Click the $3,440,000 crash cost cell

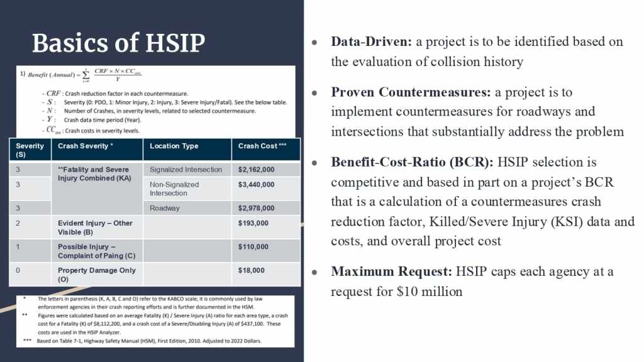[x=256, y=185]
